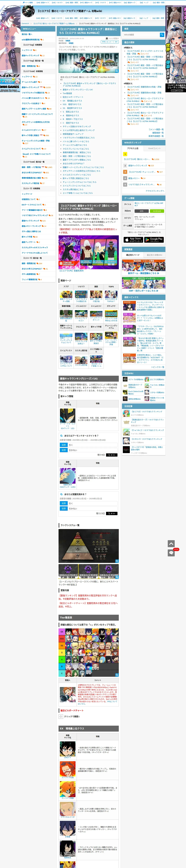
Task: Open the Google Play download badge
Action: [154, 240]
